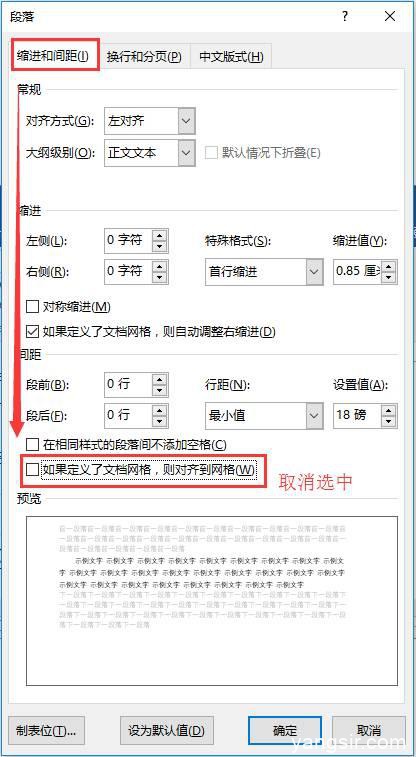Click the 确定 button
The height and width of the screenshot is (757, 416).
(285, 730)
